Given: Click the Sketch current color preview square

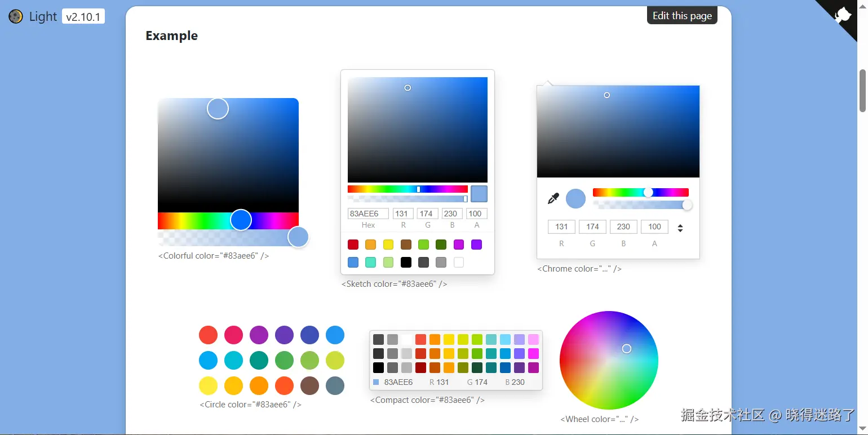Looking at the screenshot, I should click(479, 194).
